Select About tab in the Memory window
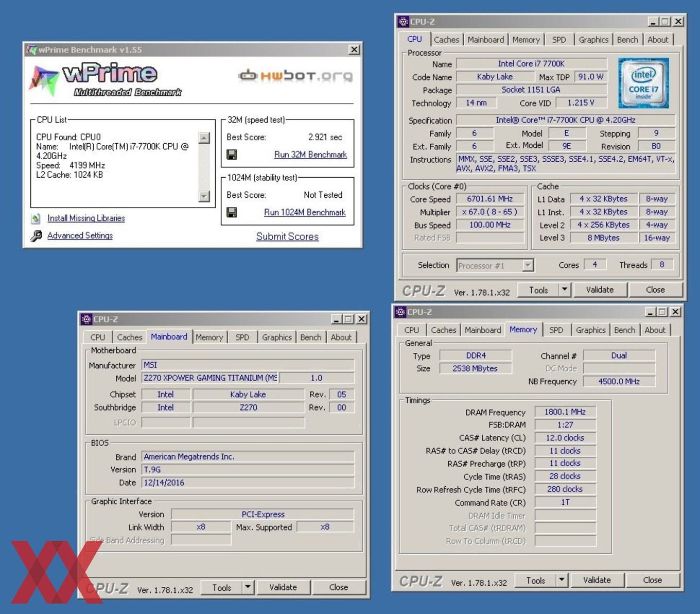Screen dimensions: 700x614 pyautogui.click(x=655, y=330)
